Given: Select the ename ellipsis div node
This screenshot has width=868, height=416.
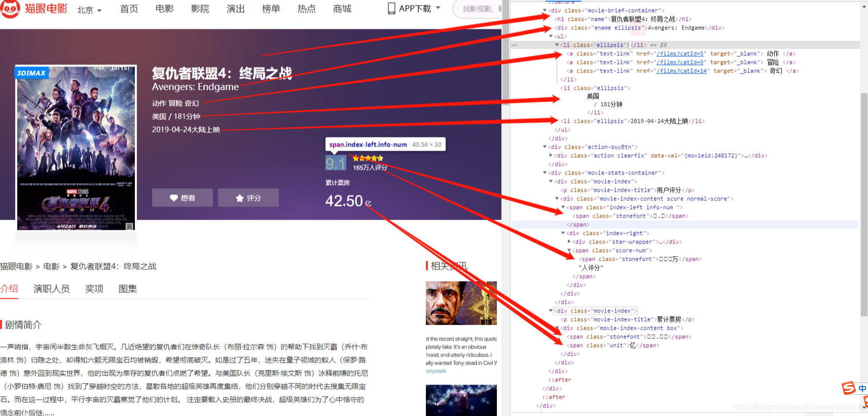Looking at the screenshot, I should 639,28.
